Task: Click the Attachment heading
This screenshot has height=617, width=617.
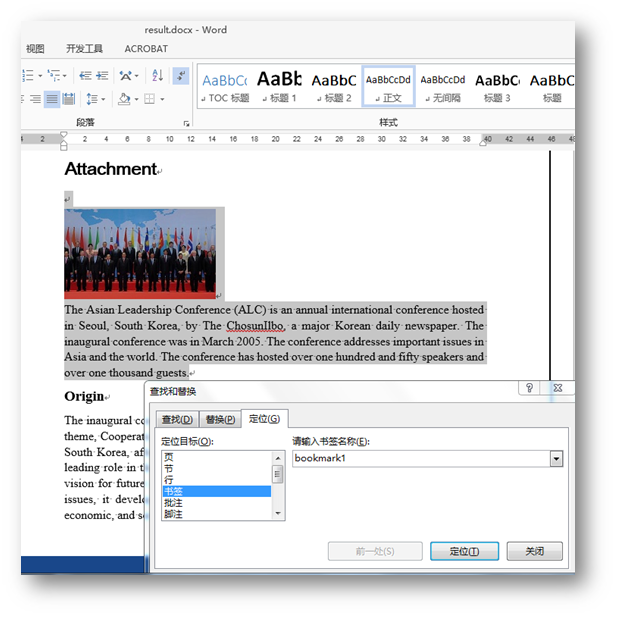Action: (111, 169)
